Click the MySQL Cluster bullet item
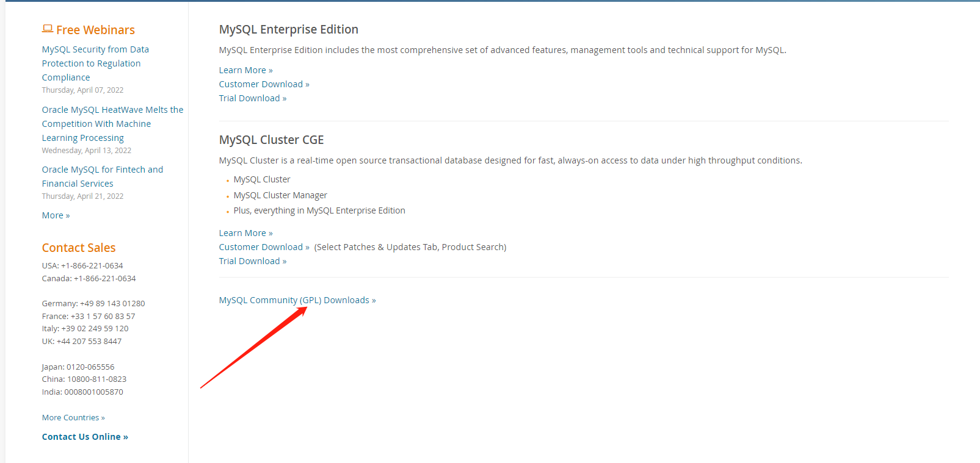The height and width of the screenshot is (463, 980). click(262, 179)
